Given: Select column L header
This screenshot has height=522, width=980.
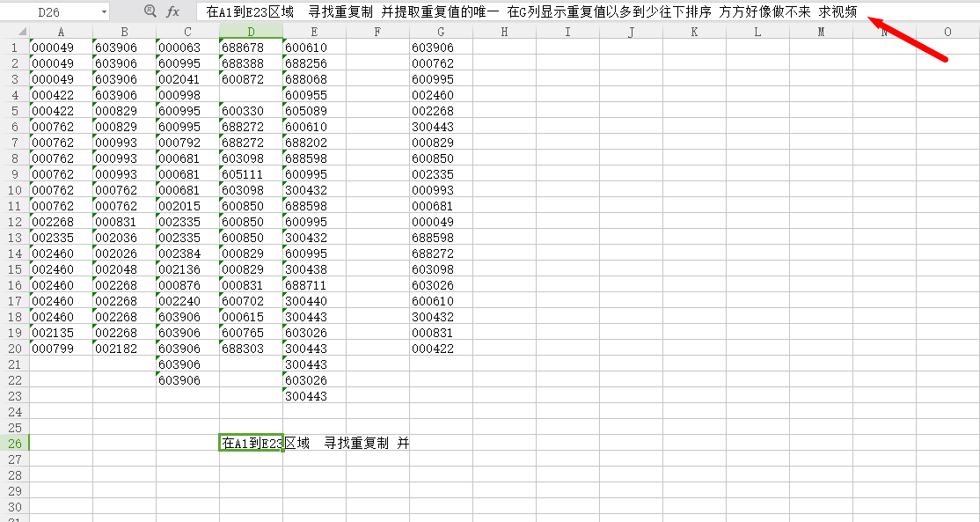Looking at the screenshot, I should coord(757,32).
